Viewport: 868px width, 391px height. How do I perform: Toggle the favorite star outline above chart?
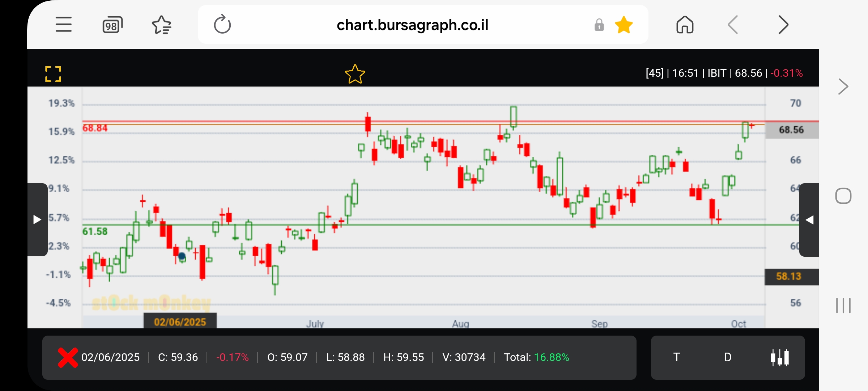click(x=355, y=74)
